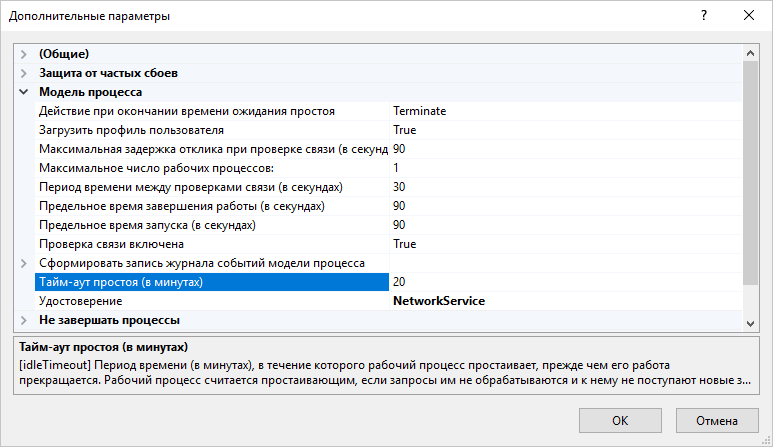773x447 pixels.
Task: Edit the Тайм-аут простоя value field
Action: point(565,282)
